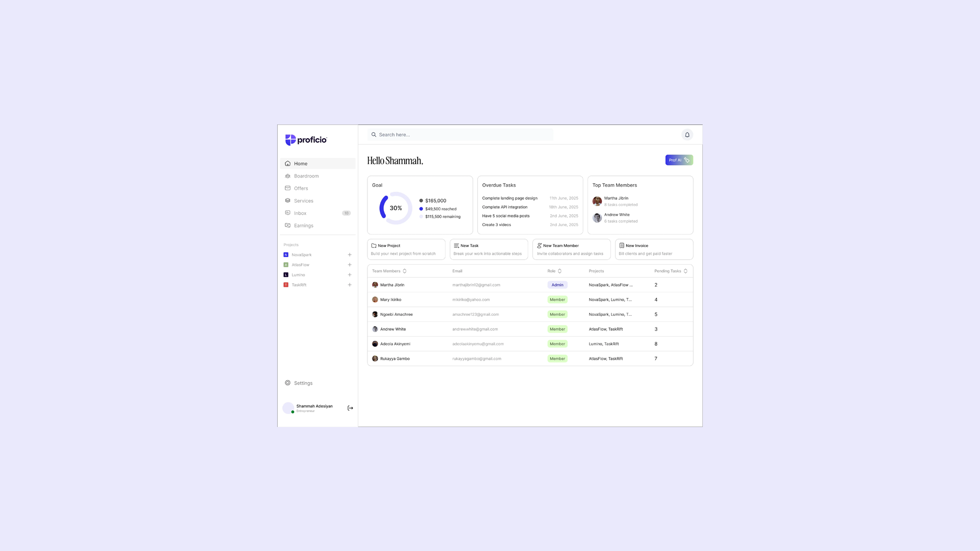980x551 pixels.
Task: Click the 30% goal progress ring
Action: [396, 208]
